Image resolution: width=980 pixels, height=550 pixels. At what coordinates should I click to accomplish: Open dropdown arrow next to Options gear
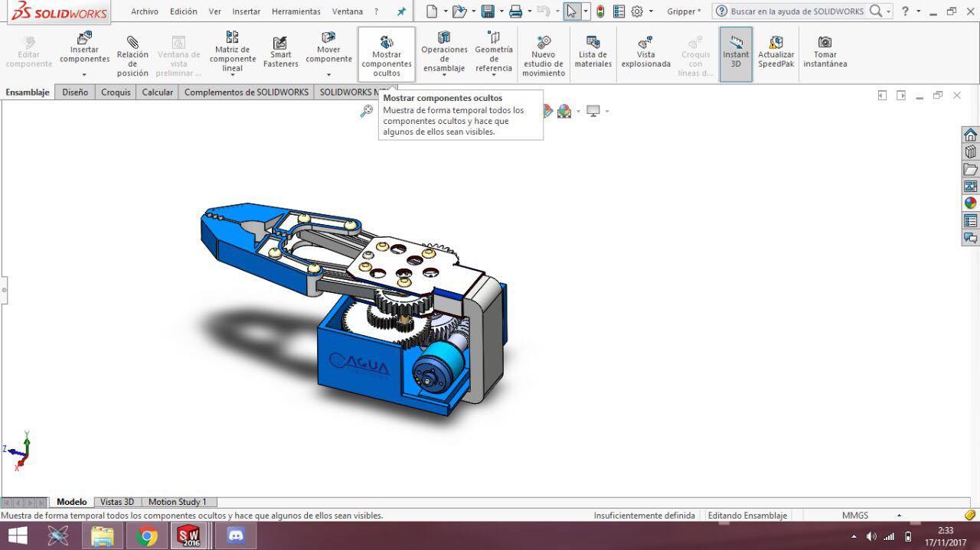(x=651, y=11)
